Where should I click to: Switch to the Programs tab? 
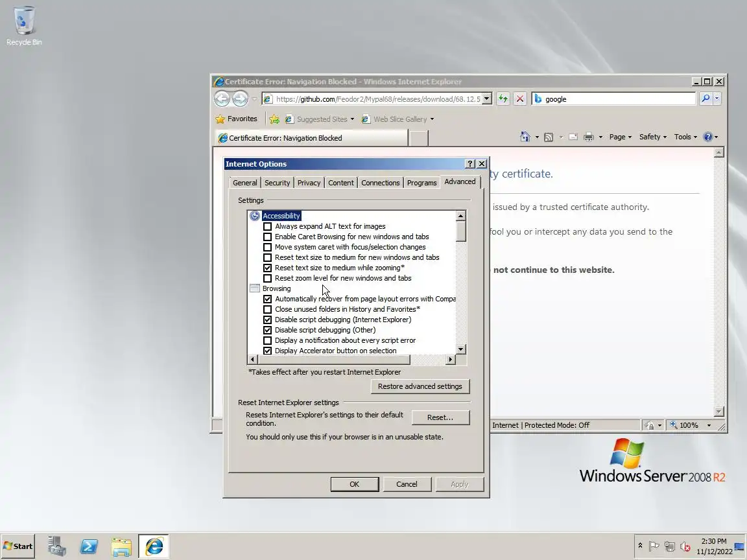coord(421,183)
